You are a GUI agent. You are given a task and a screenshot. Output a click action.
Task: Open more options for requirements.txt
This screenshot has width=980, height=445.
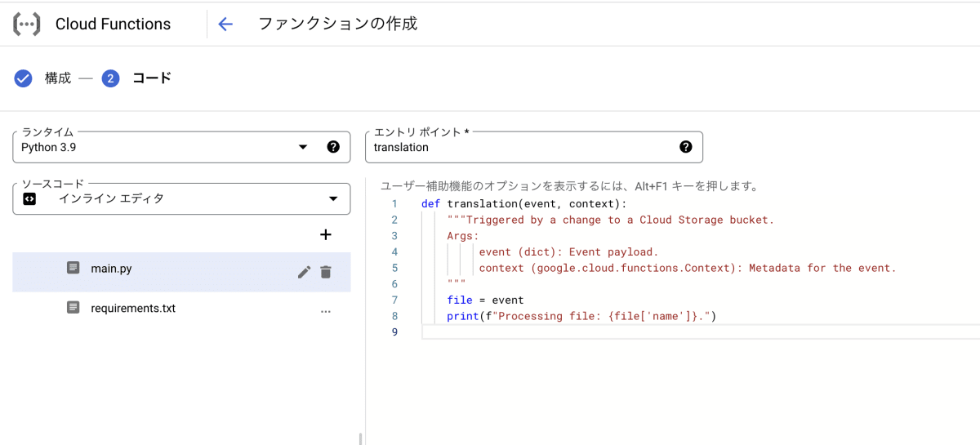click(326, 311)
